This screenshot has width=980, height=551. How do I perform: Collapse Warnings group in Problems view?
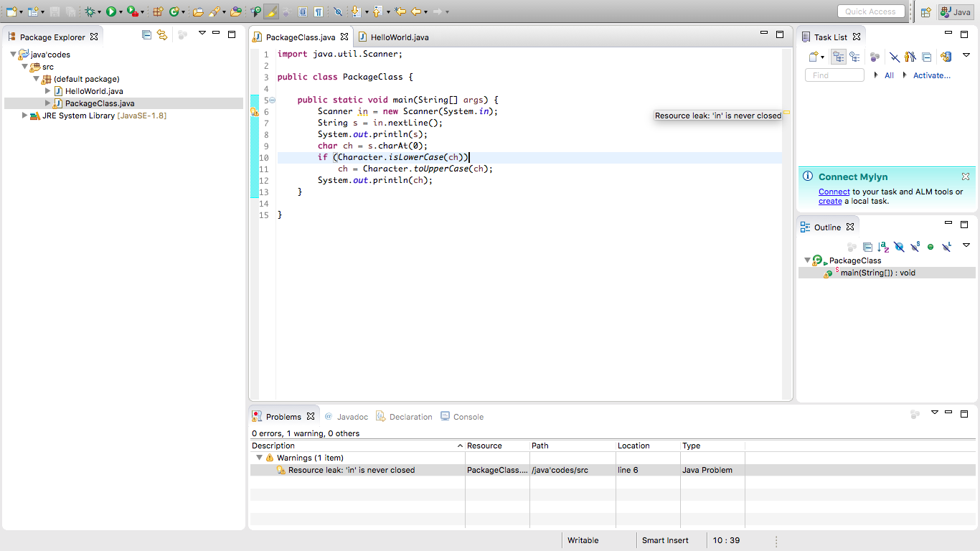259,458
